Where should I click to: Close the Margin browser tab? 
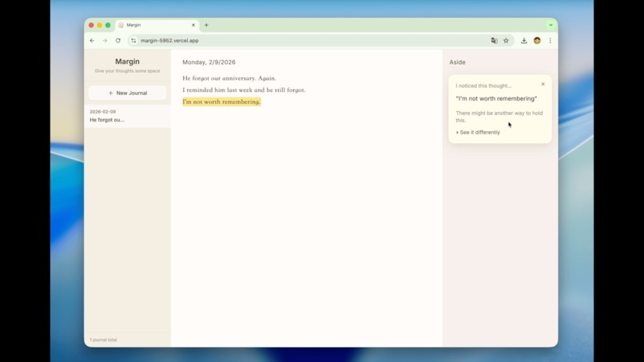[193, 25]
